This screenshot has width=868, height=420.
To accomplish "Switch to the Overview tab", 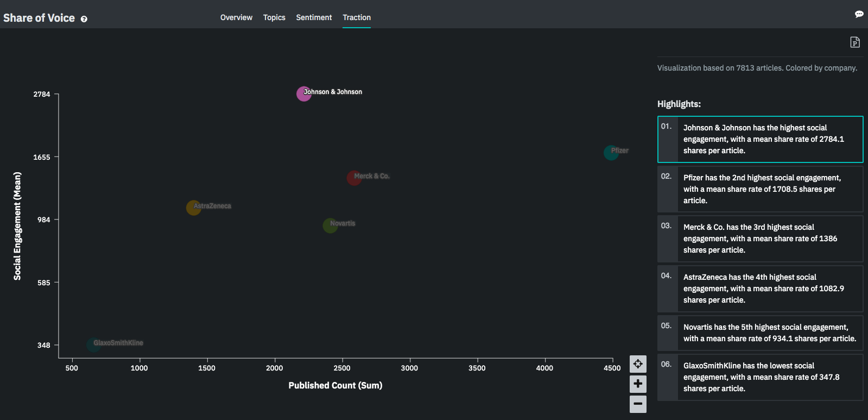I will point(236,17).
